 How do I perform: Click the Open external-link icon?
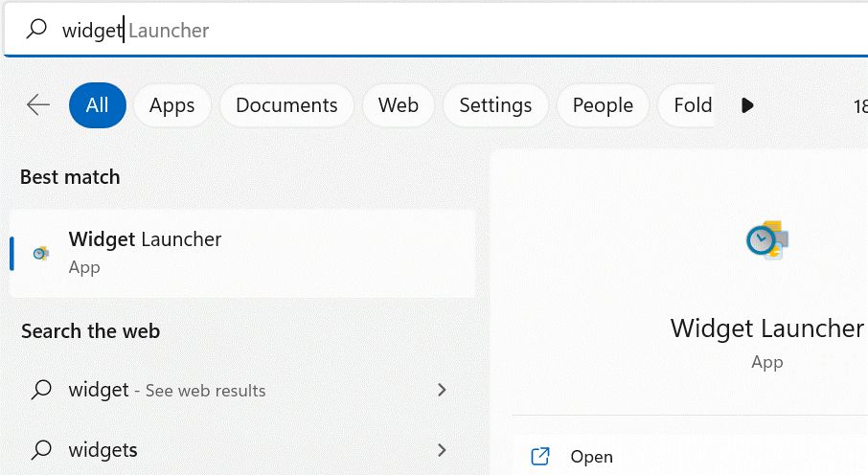coord(540,456)
